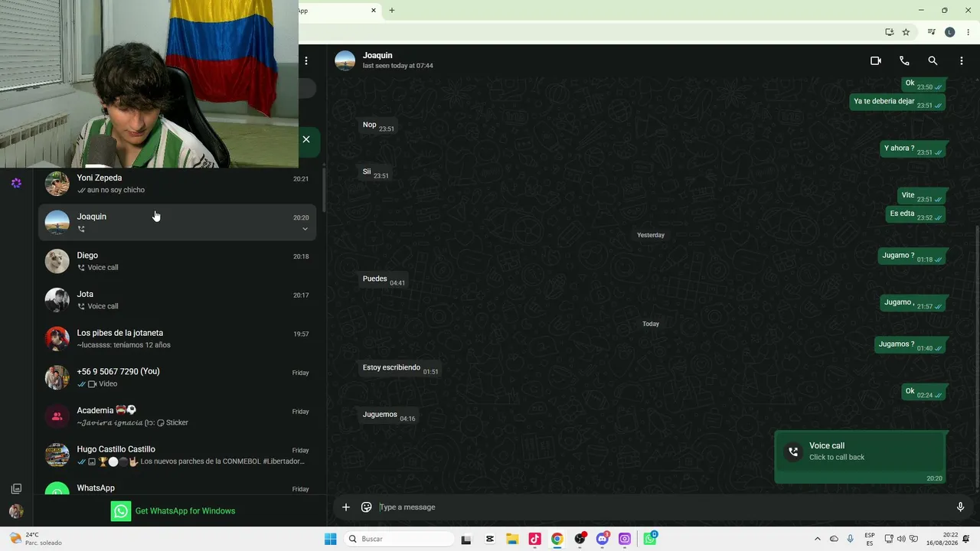The height and width of the screenshot is (551, 980).
Task: Click the received message 'Sii'
Action: pos(375,172)
